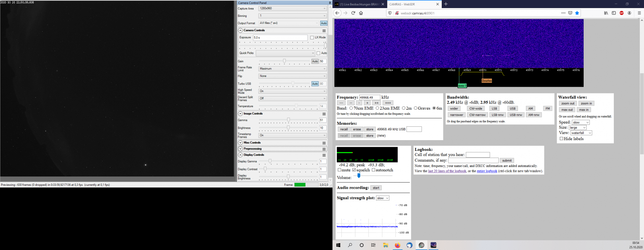Open the Windows Start menu
Viewport: 644px width, 250px height.
click(x=338, y=245)
